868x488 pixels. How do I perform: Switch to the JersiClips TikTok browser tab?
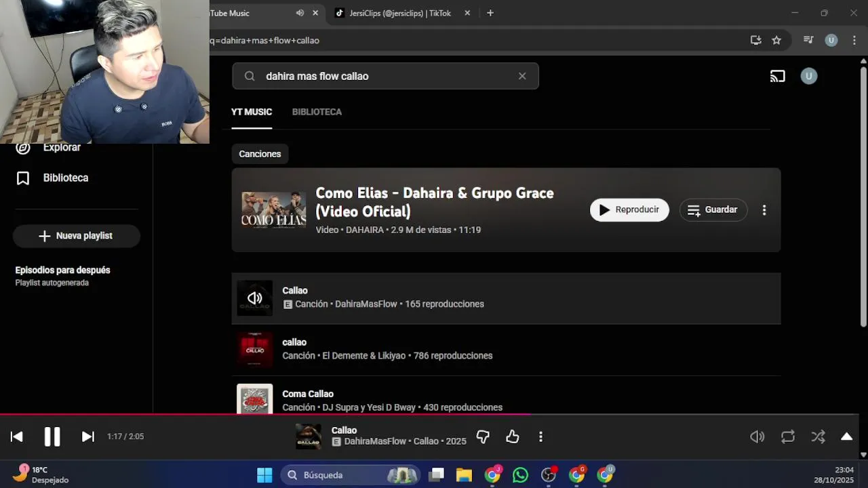click(400, 13)
